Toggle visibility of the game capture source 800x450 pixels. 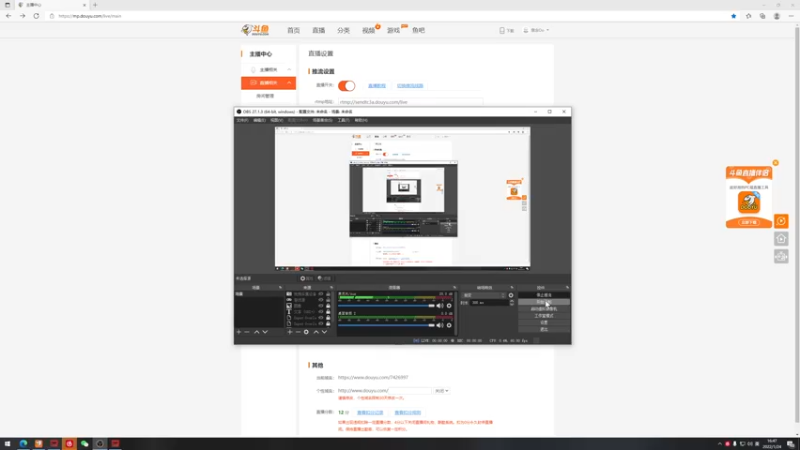(321, 300)
